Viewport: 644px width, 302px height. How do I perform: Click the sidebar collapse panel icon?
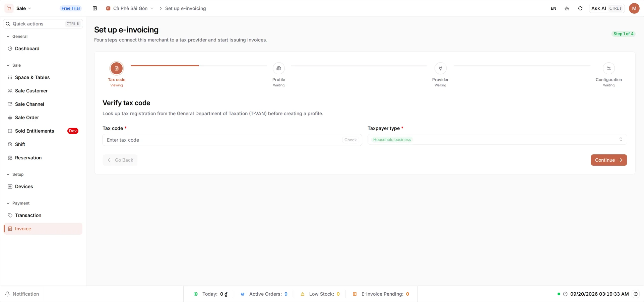95,8
